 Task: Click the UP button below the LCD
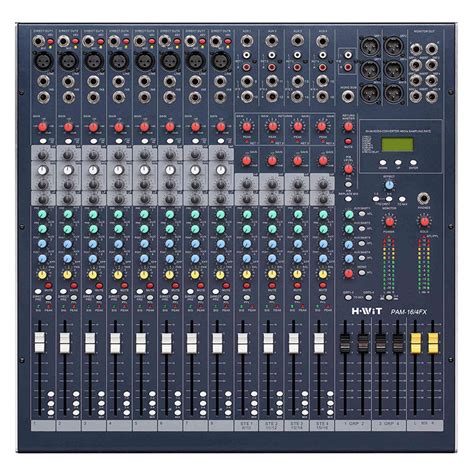(x=398, y=163)
